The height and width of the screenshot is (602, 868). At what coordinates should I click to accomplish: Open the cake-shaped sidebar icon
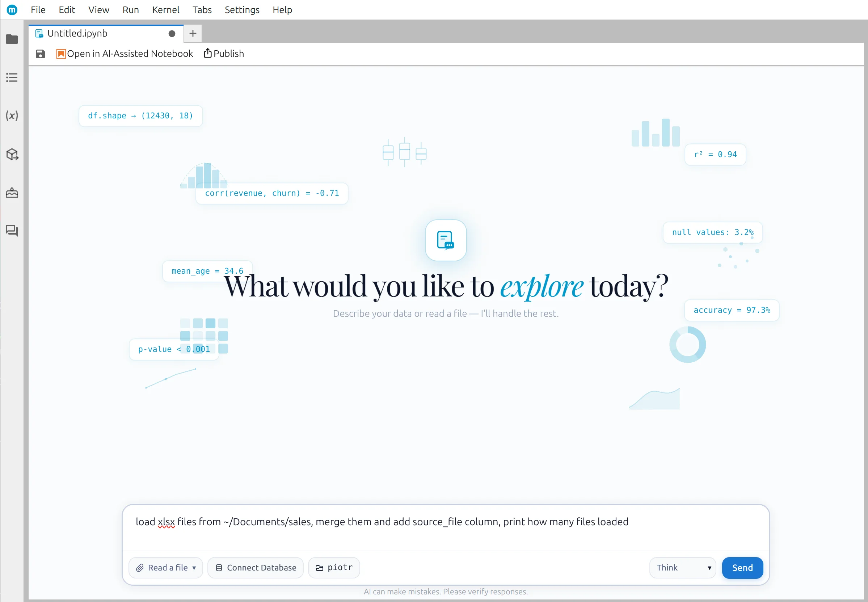pyautogui.click(x=12, y=193)
